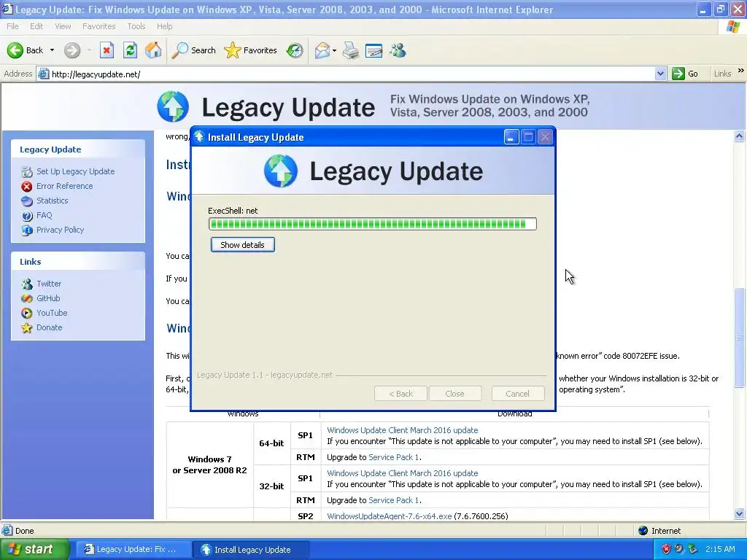Click the Forward arrow icon in toolbar

coord(72,50)
